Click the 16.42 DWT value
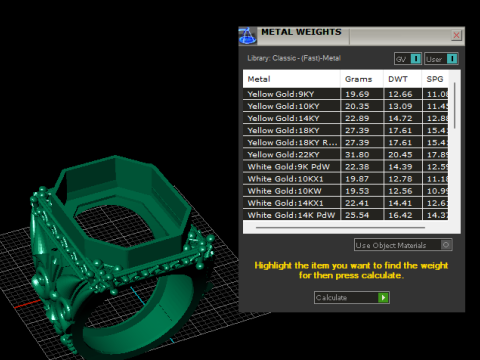Image resolution: width=480 pixels, height=360 pixels. [400, 215]
